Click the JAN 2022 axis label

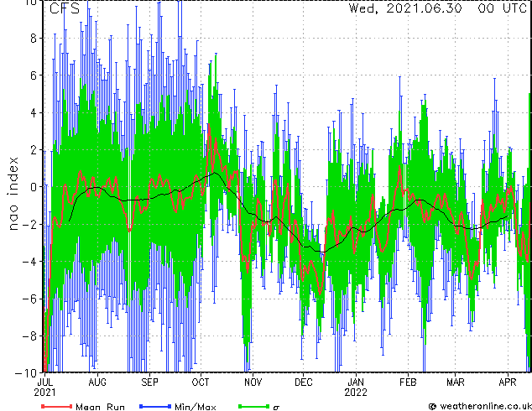(356, 388)
